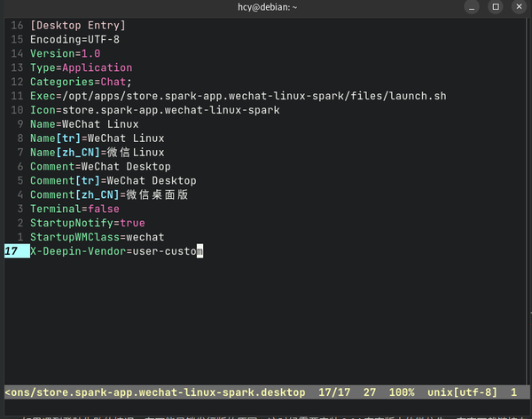Screen dimensions: 532x419
Task: Click the StartupWMClass=wechat line
Action: (x=97, y=237)
